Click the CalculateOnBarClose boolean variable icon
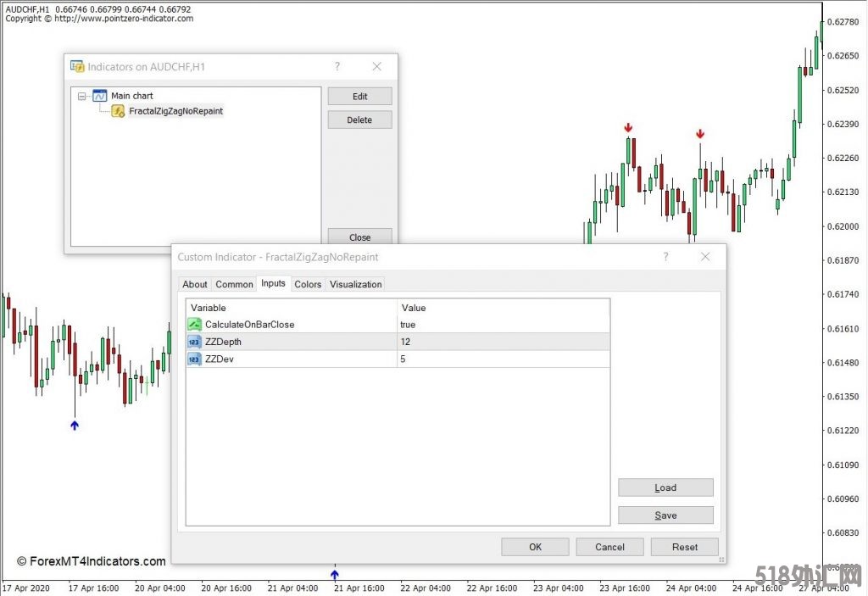This screenshot has width=868, height=596. 194,325
